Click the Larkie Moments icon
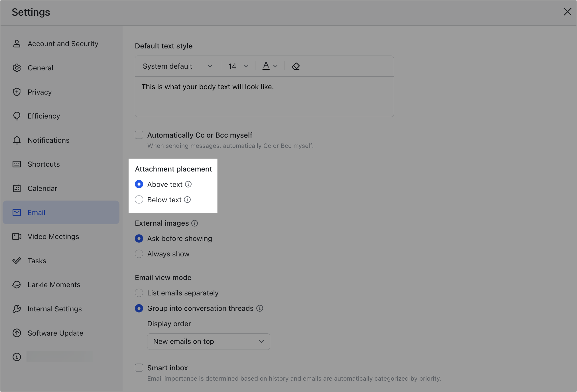Viewport: 577px width, 392px height. (17, 284)
